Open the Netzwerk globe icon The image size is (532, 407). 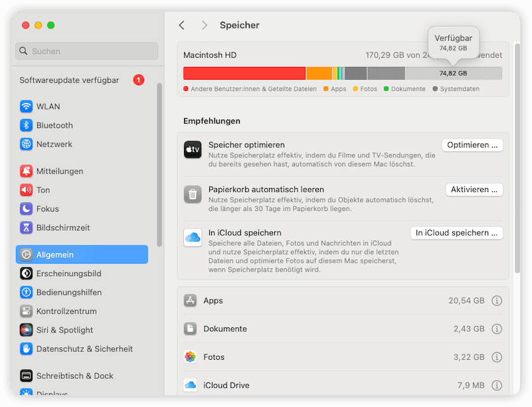26,144
